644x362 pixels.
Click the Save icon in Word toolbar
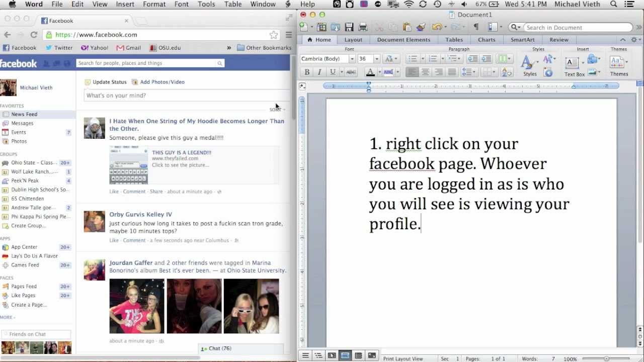tap(349, 27)
